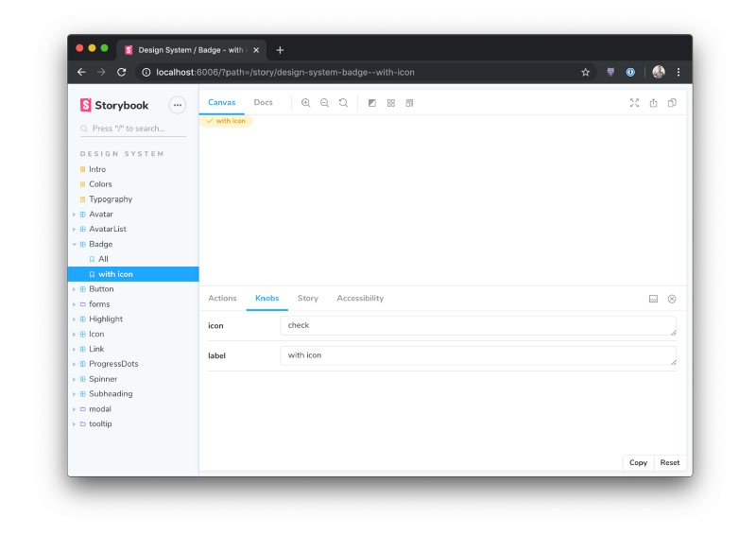Change addon panel orientation icon
The width and height of the screenshot is (756, 535).
pos(653,299)
